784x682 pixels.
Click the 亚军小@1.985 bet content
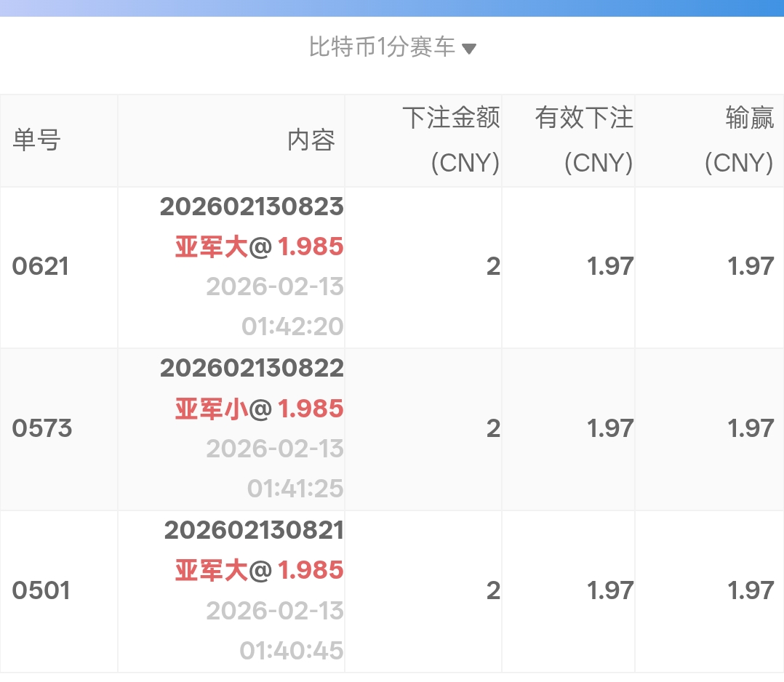pyautogui.click(x=259, y=409)
